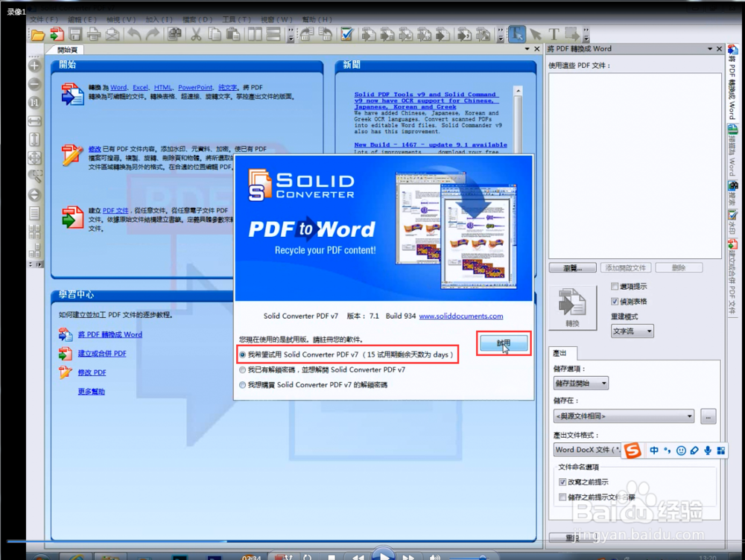The width and height of the screenshot is (745, 560).
Task: Open the 將 PDF 轉換成 Word tutorial link
Action: pyautogui.click(x=110, y=335)
